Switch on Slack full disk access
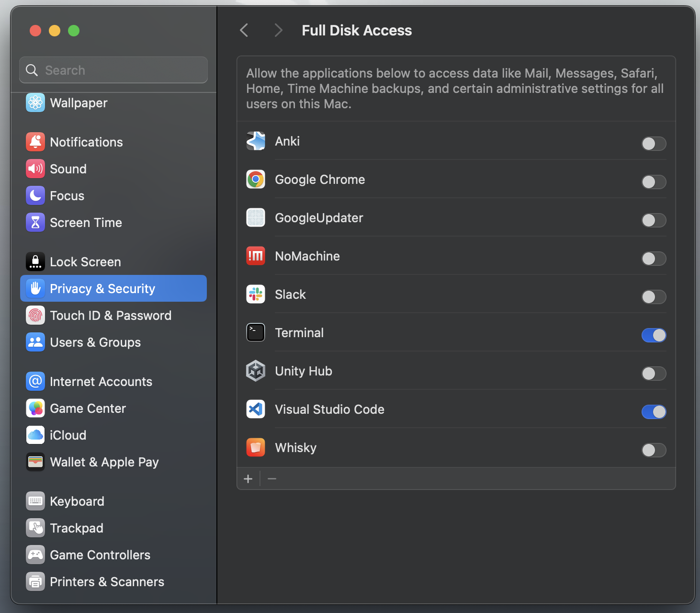 click(654, 297)
